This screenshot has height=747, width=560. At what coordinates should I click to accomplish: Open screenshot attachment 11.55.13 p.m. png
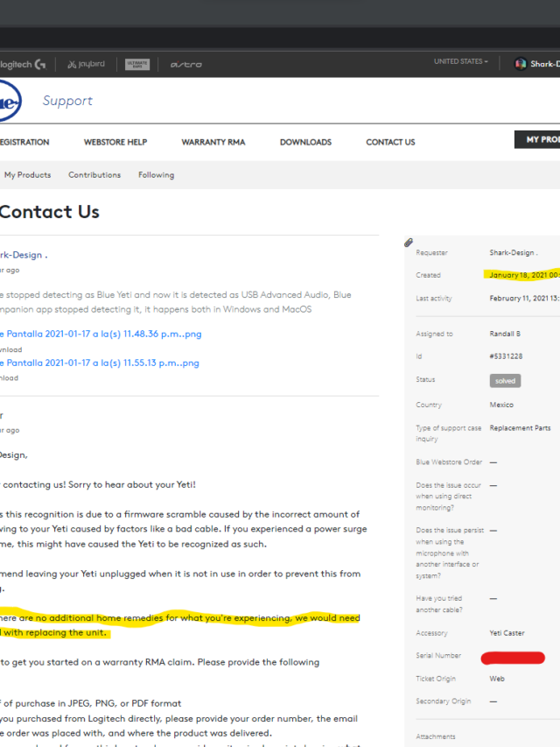click(100, 363)
